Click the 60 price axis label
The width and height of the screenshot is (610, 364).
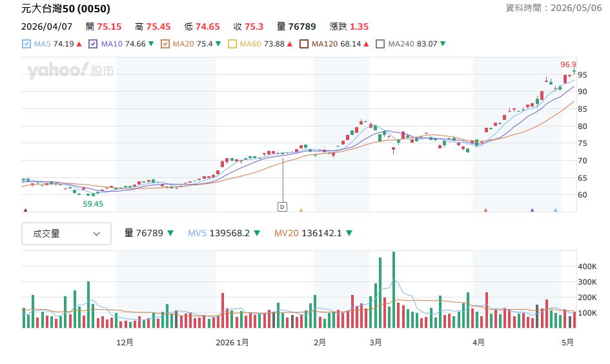pos(582,195)
